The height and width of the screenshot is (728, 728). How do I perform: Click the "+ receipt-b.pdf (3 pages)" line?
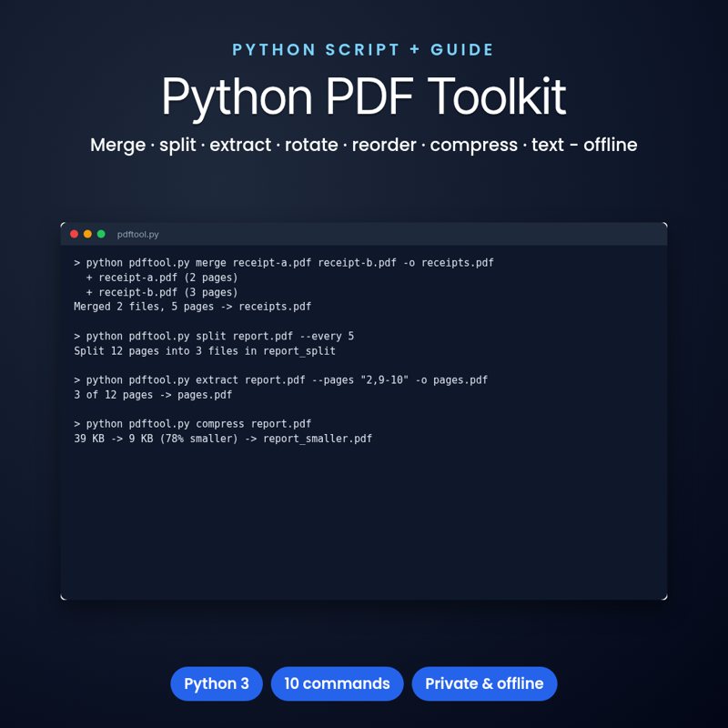(162, 292)
